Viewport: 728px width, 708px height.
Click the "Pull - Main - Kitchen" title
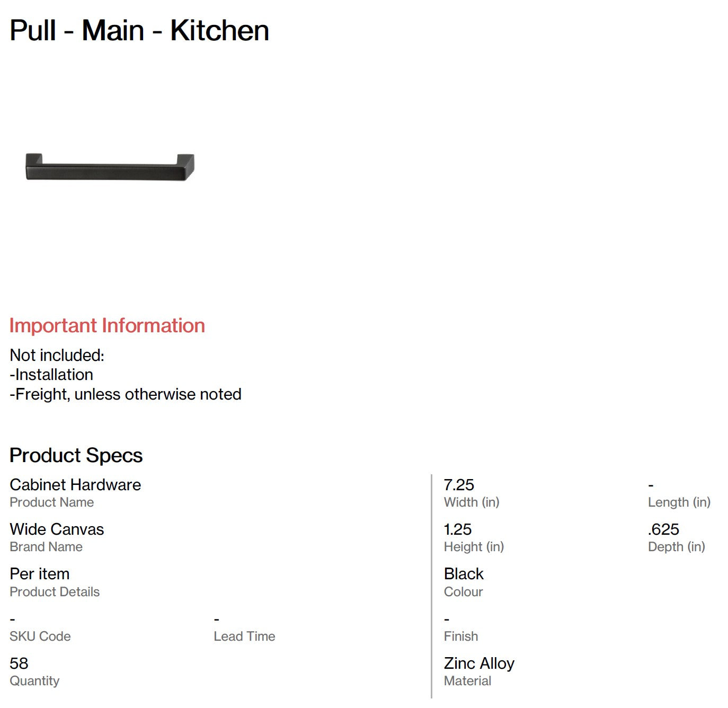(139, 30)
